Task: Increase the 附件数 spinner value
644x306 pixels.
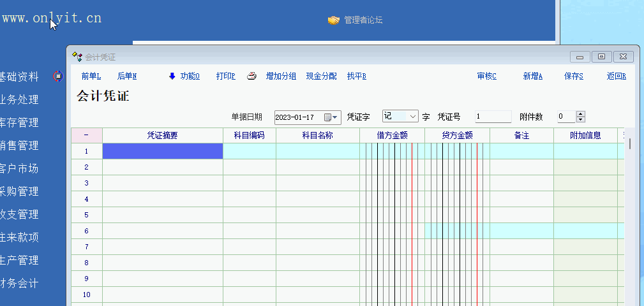Action: point(580,114)
